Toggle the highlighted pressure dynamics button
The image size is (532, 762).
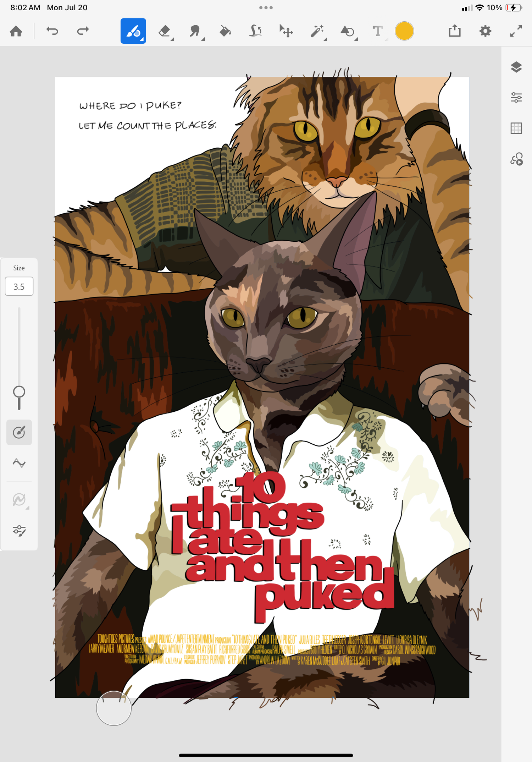click(x=19, y=432)
